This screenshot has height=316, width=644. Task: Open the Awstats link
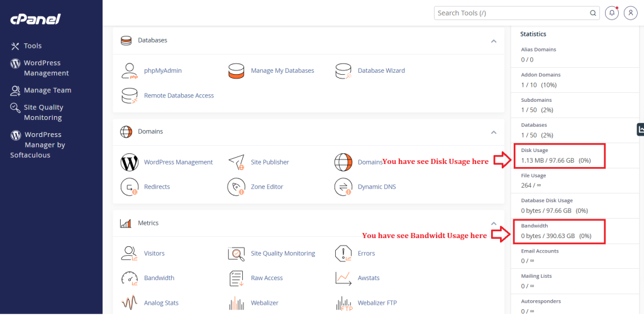click(369, 278)
